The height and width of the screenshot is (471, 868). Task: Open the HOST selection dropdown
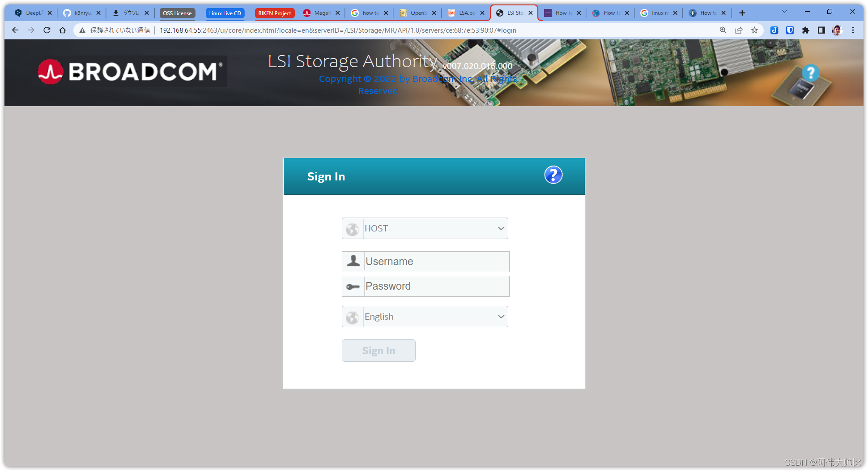(424, 228)
